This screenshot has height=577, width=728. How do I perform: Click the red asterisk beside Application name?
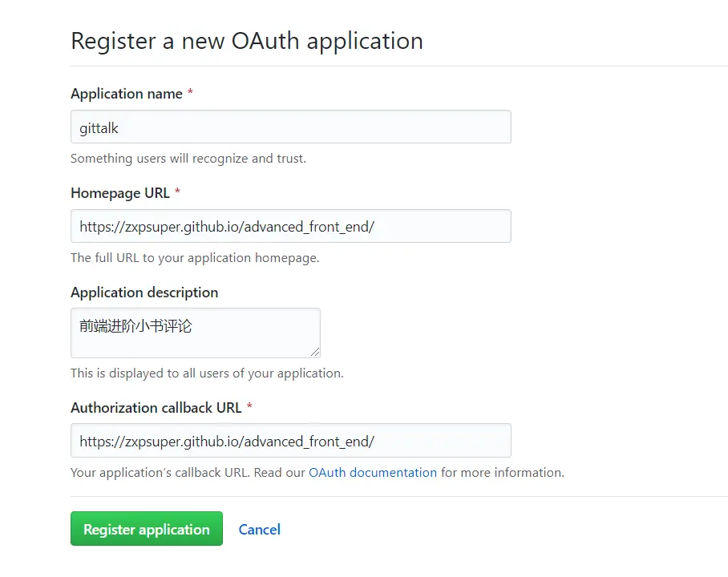point(190,94)
